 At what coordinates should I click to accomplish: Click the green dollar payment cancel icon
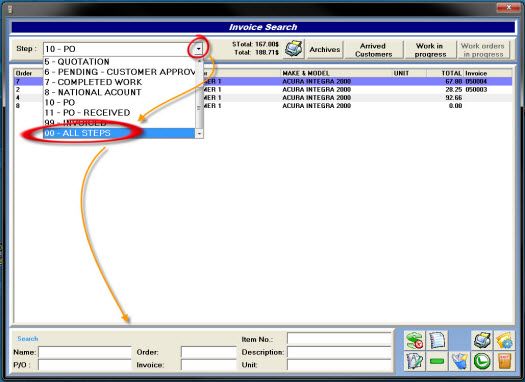pos(415,340)
